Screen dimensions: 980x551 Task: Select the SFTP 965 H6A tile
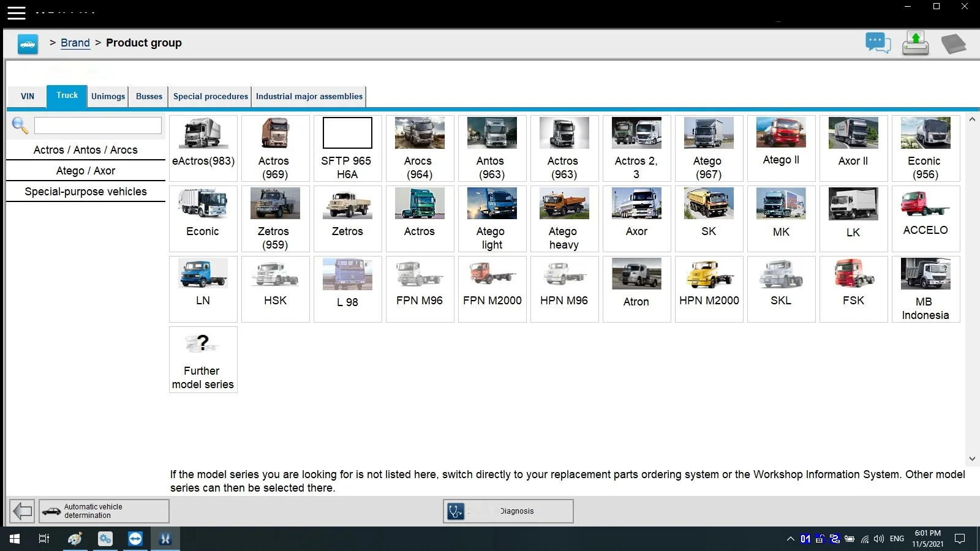(x=348, y=148)
